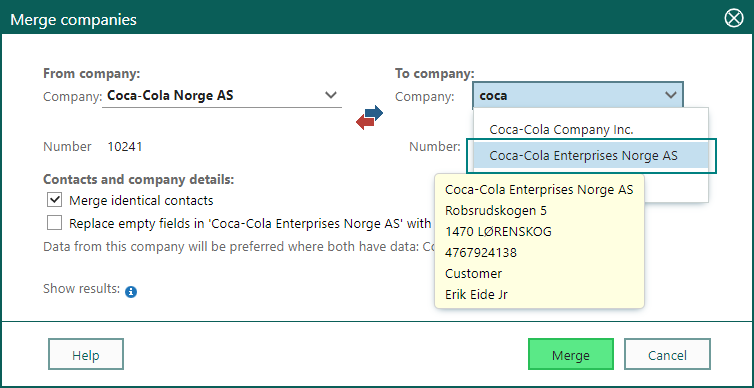
Task: Close the Merge companies dialog with X
Action: [734, 19]
